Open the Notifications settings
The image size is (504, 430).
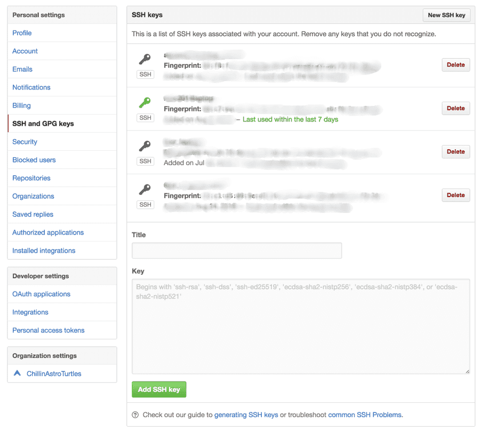(31, 87)
